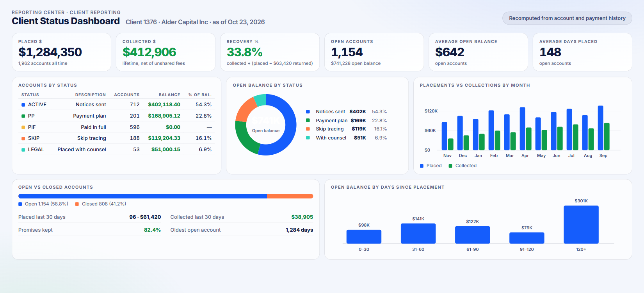644x293 pixels.
Task: Click the '$51,000.15' balance in the LEGAL row
Action: tap(166, 150)
